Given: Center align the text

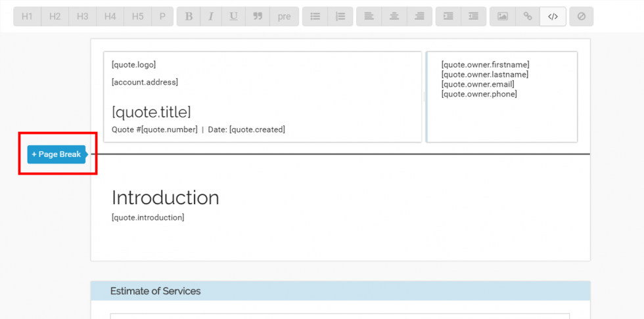Looking at the screenshot, I should click(394, 16).
